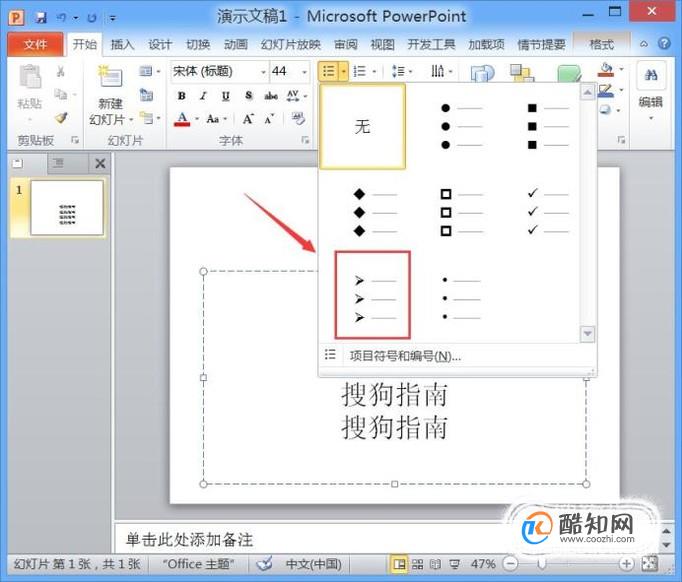
Task: Open the line spacing dropdown
Action: 402,71
